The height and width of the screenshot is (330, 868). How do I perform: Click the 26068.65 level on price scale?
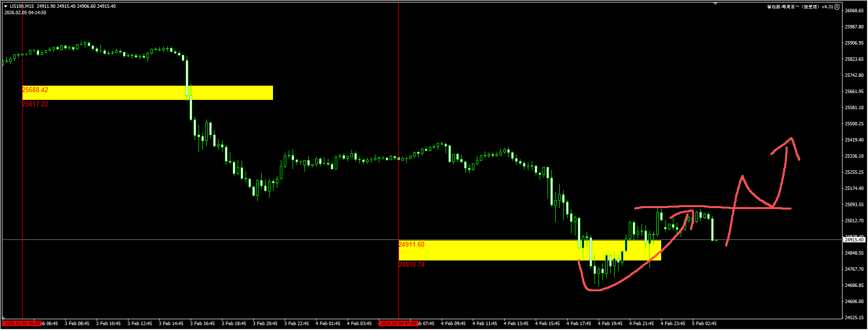(x=854, y=11)
